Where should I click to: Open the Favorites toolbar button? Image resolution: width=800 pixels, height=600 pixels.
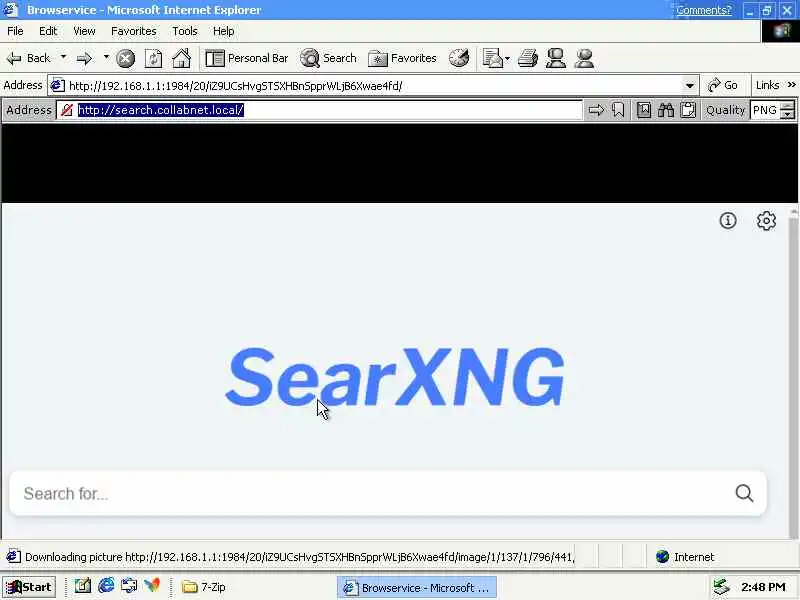point(403,58)
